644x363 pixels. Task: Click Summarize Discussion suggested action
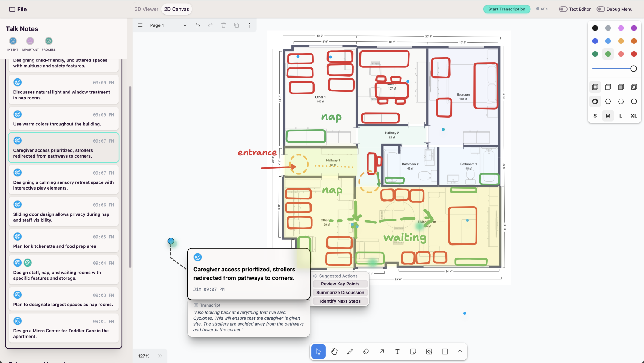pyautogui.click(x=340, y=292)
